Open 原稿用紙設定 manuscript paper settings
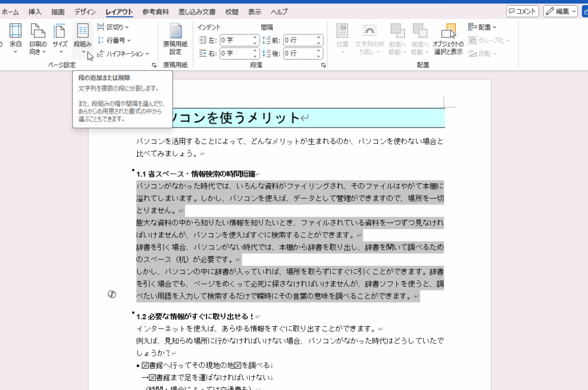This screenshot has width=588, height=390. coord(175,38)
